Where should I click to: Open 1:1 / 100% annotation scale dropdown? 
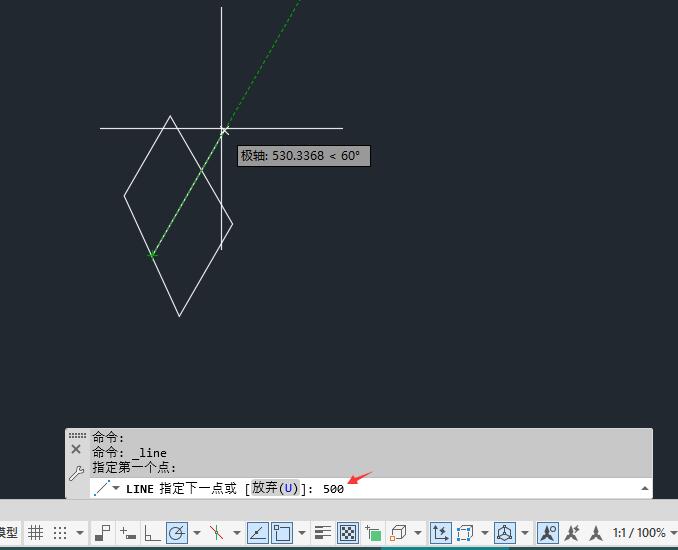pyautogui.click(x=644, y=533)
